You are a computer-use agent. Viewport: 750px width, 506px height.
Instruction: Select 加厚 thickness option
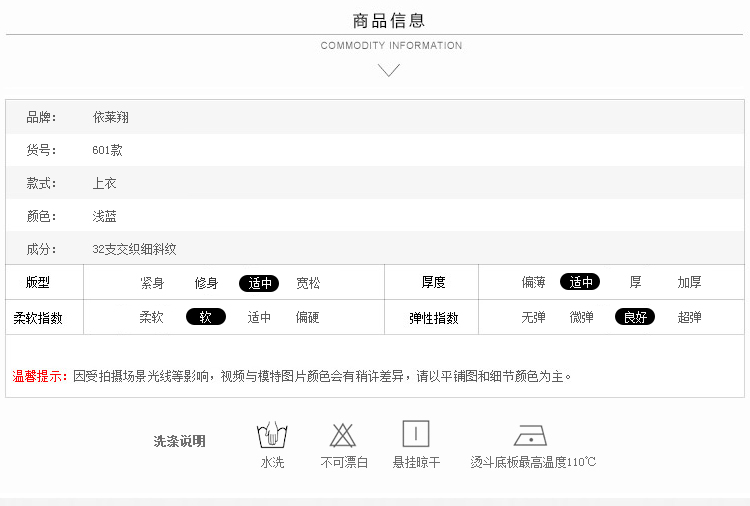689,282
